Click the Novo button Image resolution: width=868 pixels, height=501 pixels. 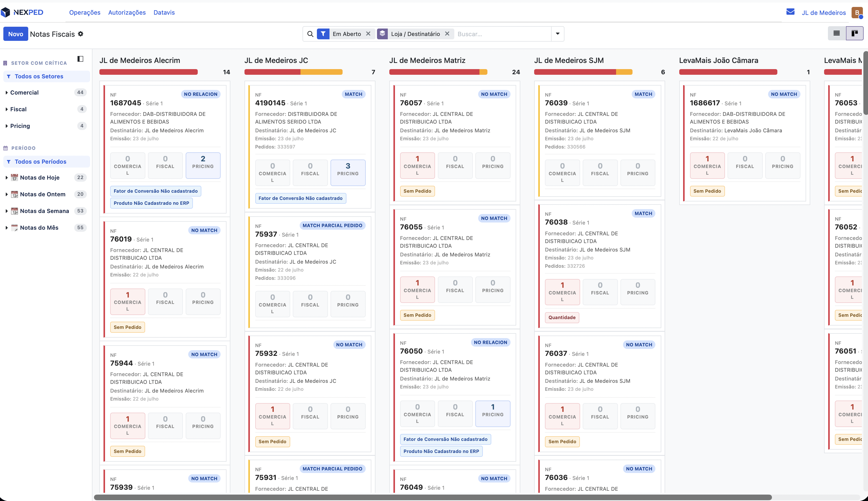(15, 34)
